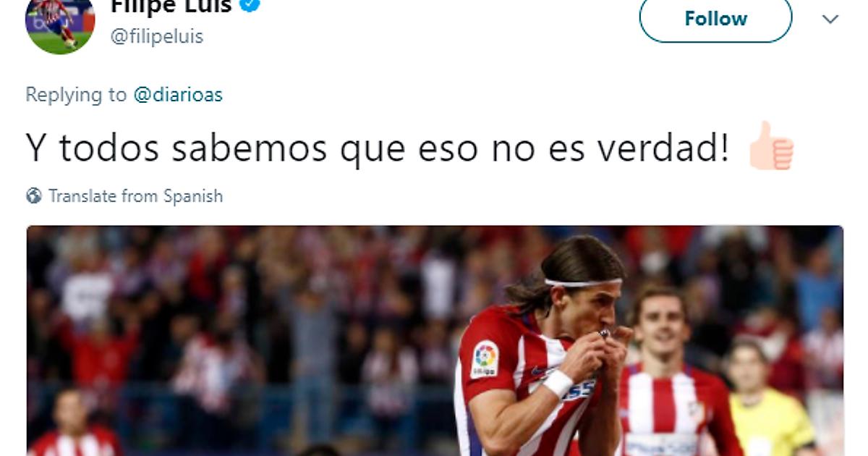Click the 'Replying to' label text
Image resolution: width=868 pixels, height=456 pixels.
point(76,95)
